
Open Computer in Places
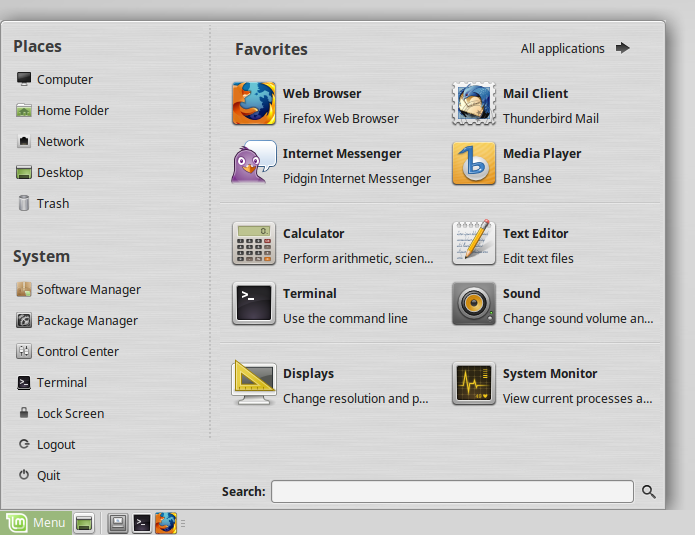pyautogui.click(x=64, y=80)
